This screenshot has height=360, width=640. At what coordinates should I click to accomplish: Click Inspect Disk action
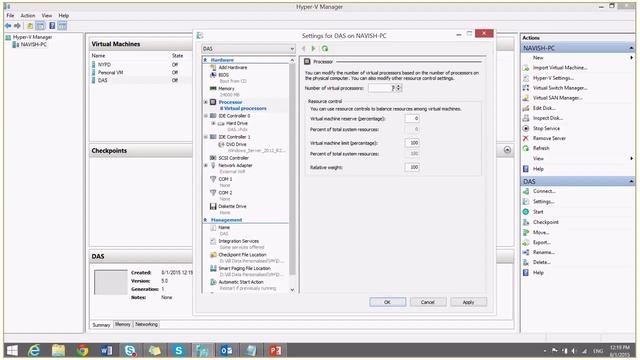coord(548,118)
